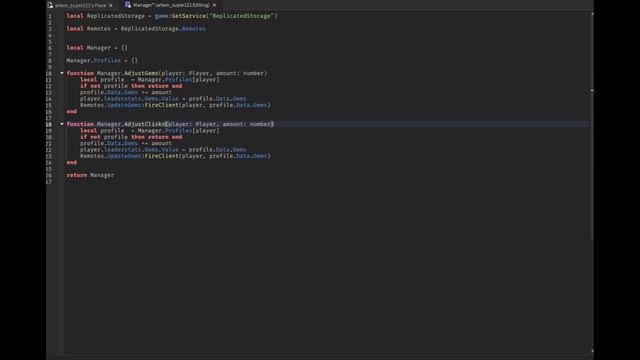Click the module script icon on Manager tab
This screenshot has width=640, height=360.
point(128,5)
